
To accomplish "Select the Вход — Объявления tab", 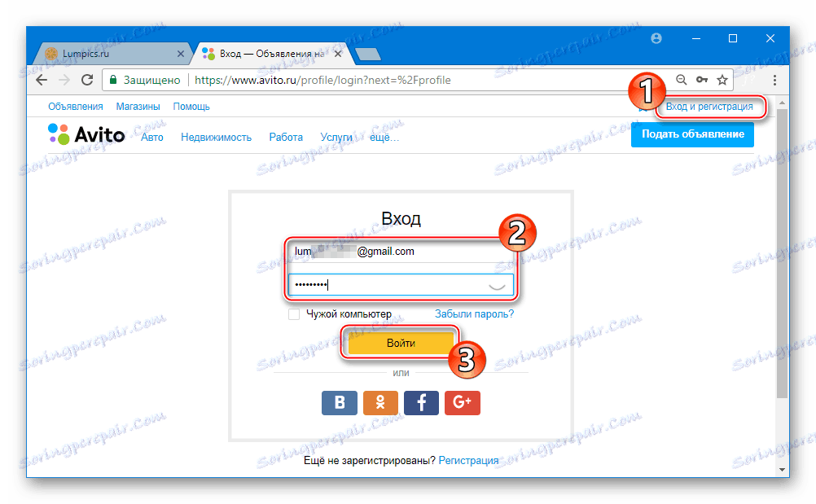I will (270, 54).
